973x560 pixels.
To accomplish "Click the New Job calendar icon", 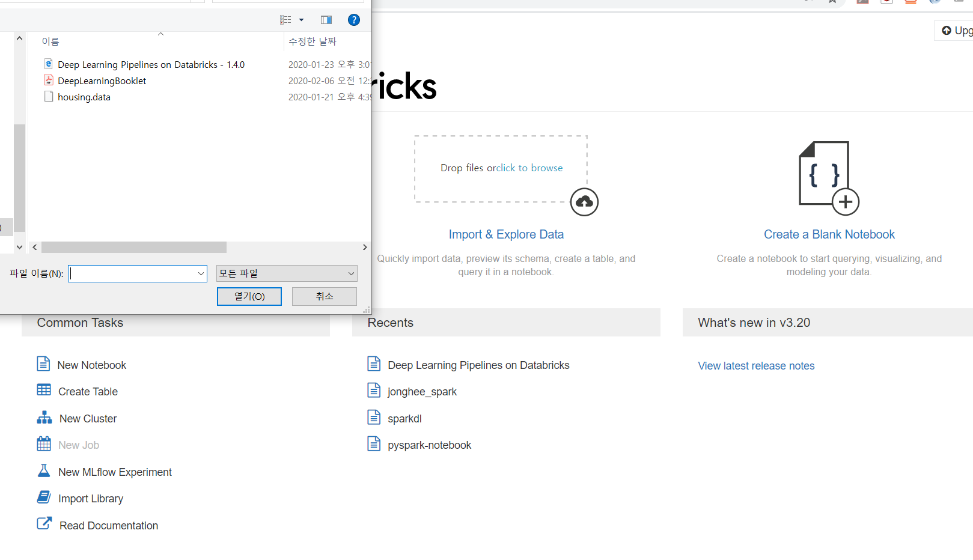I will click(x=44, y=443).
